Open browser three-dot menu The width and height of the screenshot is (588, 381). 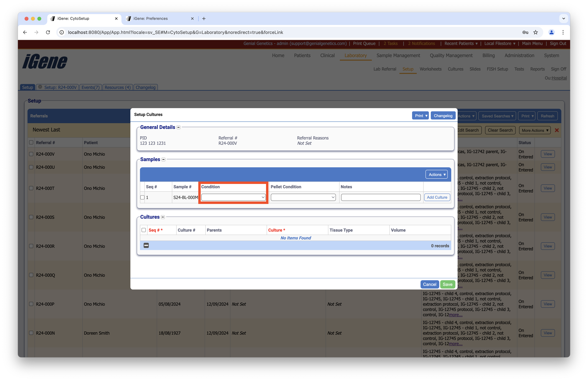click(563, 32)
